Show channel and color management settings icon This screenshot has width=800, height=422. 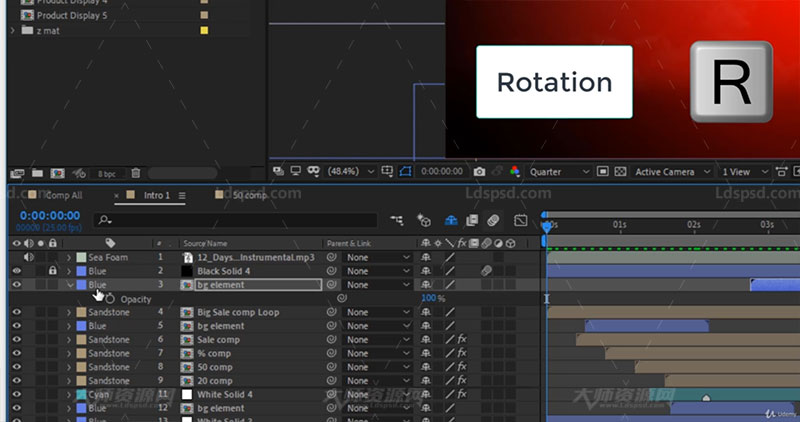[x=515, y=171]
